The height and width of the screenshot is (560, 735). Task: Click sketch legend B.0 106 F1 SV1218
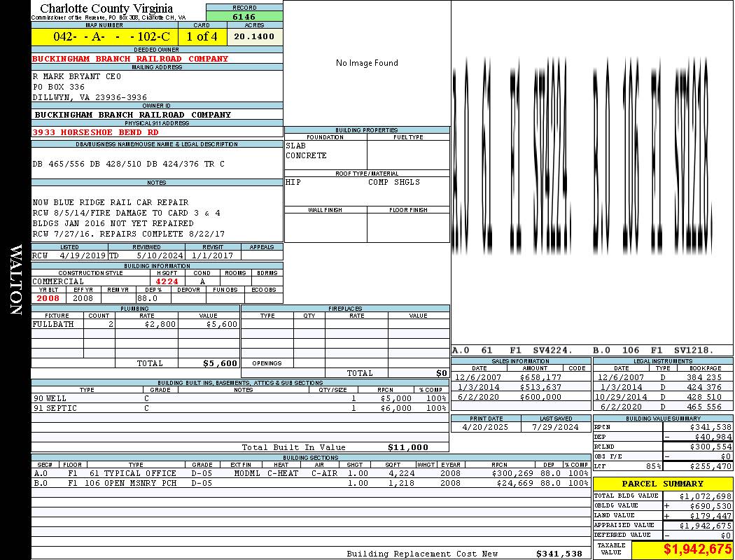tap(653, 350)
